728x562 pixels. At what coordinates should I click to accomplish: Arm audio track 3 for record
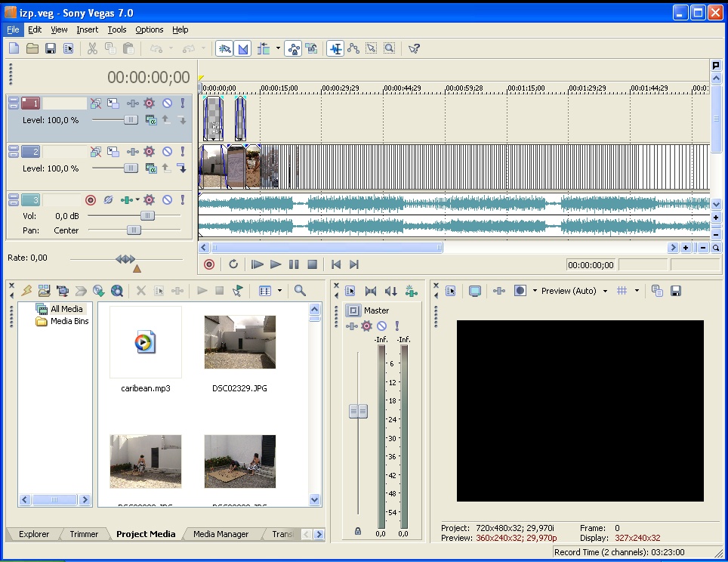pyautogui.click(x=91, y=200)
